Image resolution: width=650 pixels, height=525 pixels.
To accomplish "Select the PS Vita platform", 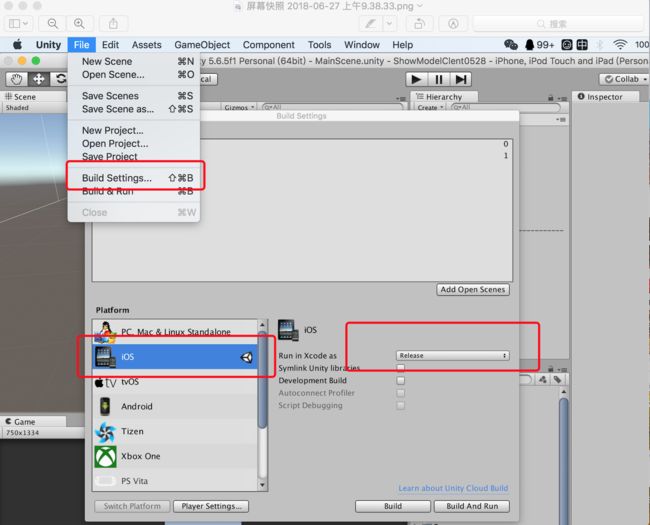I will pos(175,480).
